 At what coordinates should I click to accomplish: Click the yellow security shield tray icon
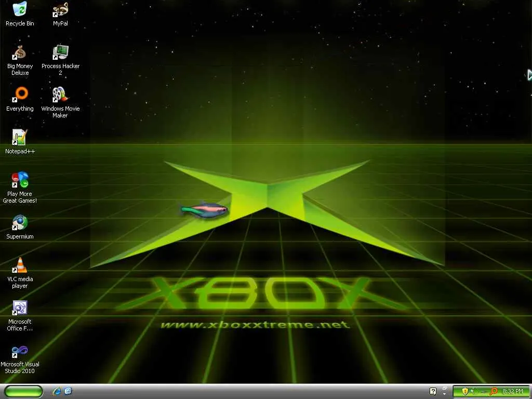pos(465,391)
